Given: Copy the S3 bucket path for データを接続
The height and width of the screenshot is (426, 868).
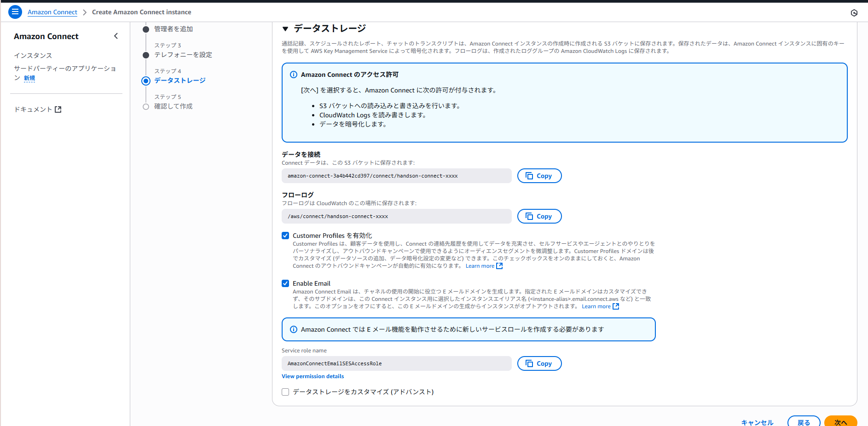Looking at the screenshot, I should [x=539, y=175].
